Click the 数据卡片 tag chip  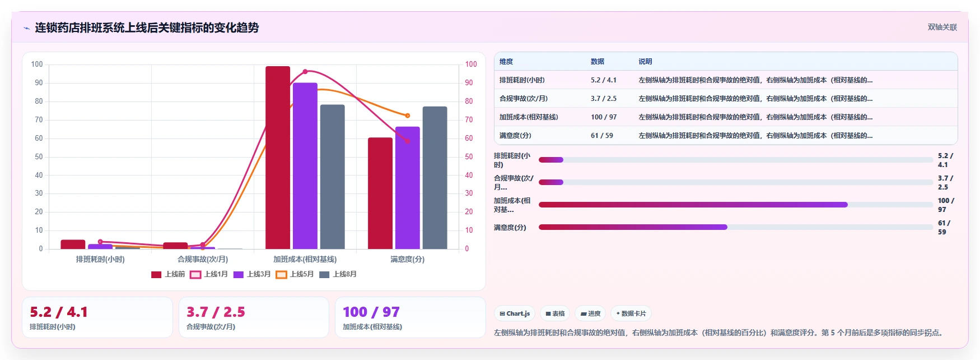631,313
